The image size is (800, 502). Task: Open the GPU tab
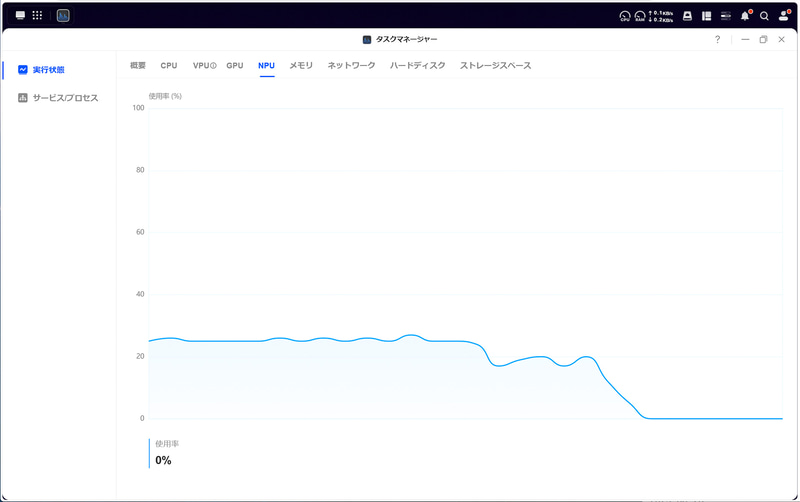(x=235, y=66)
